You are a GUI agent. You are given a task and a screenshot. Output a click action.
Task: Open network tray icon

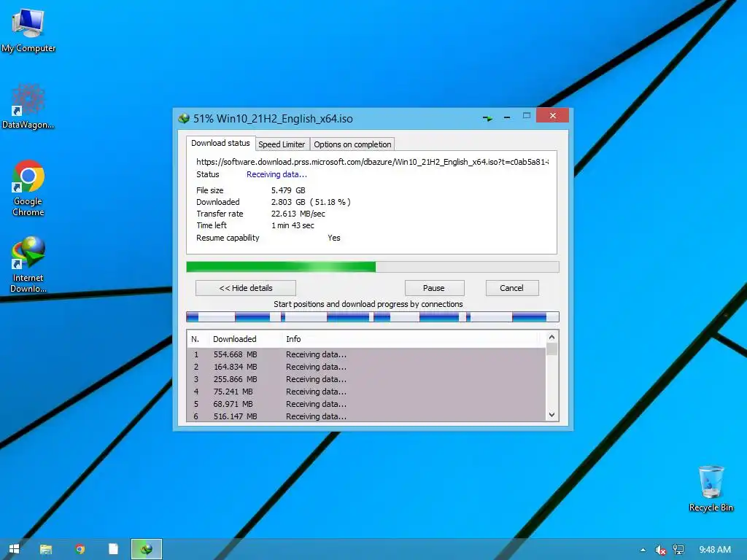tap(678, 550)
